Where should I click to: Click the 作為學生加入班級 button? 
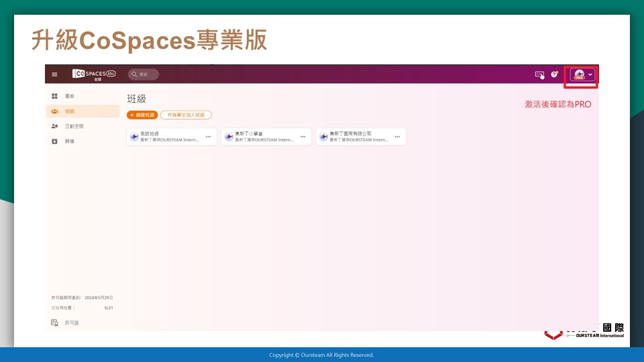pos(186,115)
